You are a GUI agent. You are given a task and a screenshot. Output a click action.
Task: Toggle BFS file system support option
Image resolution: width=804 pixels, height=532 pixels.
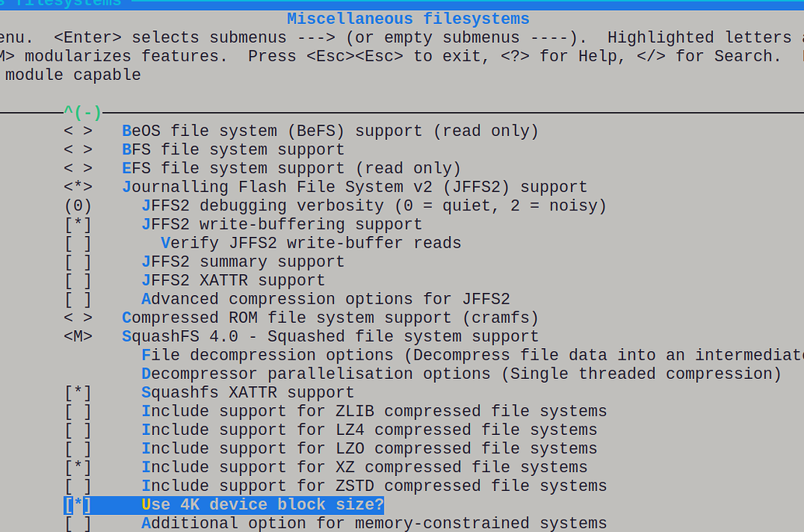click(78, 150)
